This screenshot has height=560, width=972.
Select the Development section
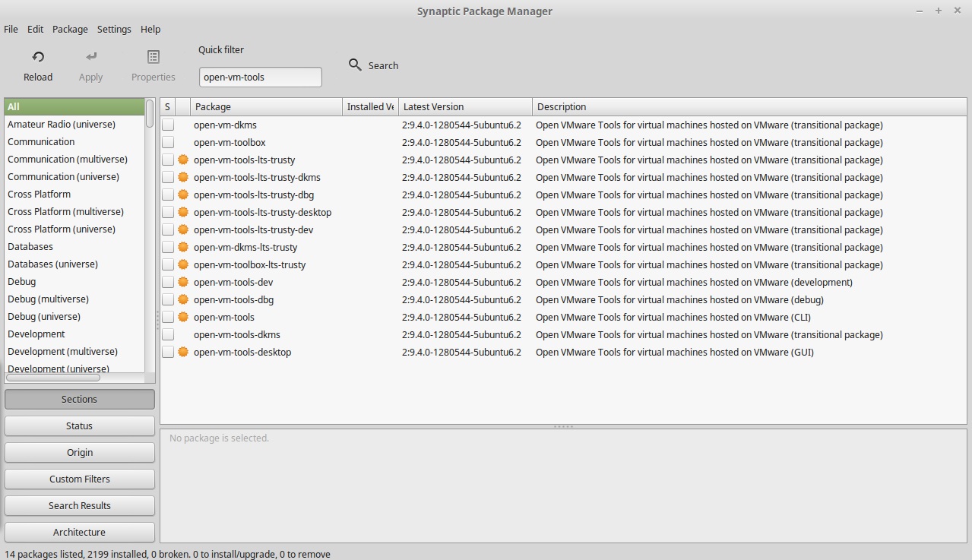tap(74, 334)
